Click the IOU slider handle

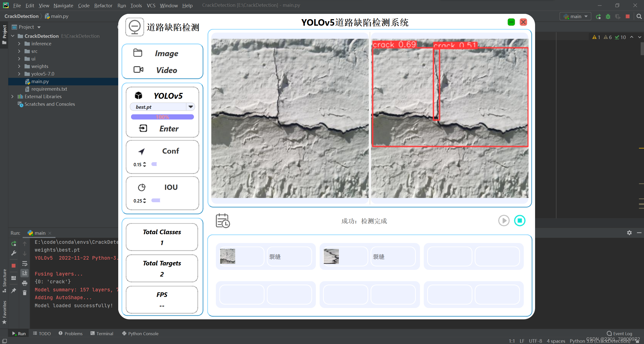(156, 200)
